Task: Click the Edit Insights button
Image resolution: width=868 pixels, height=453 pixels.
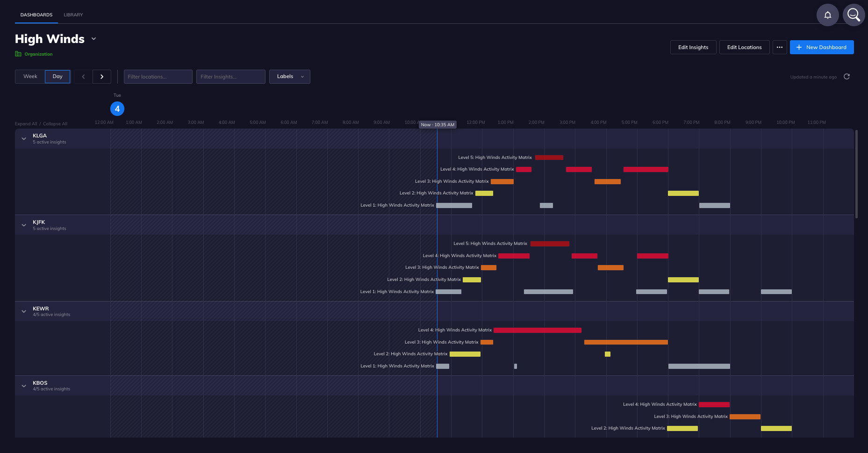Action: coord(693,47)
